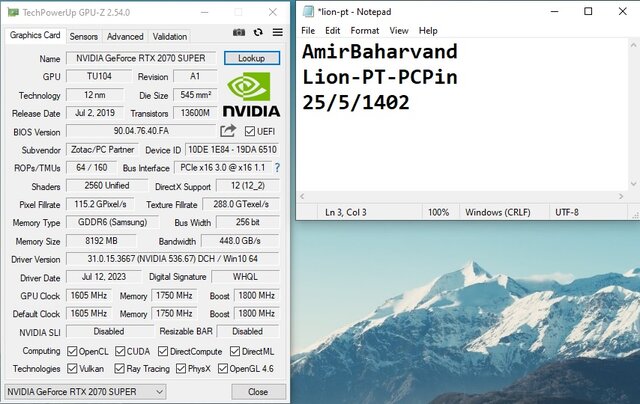Click the NVIDIA logo in GPU-Z
Viewport: 640px width, 404px height.
coord(251,95)
